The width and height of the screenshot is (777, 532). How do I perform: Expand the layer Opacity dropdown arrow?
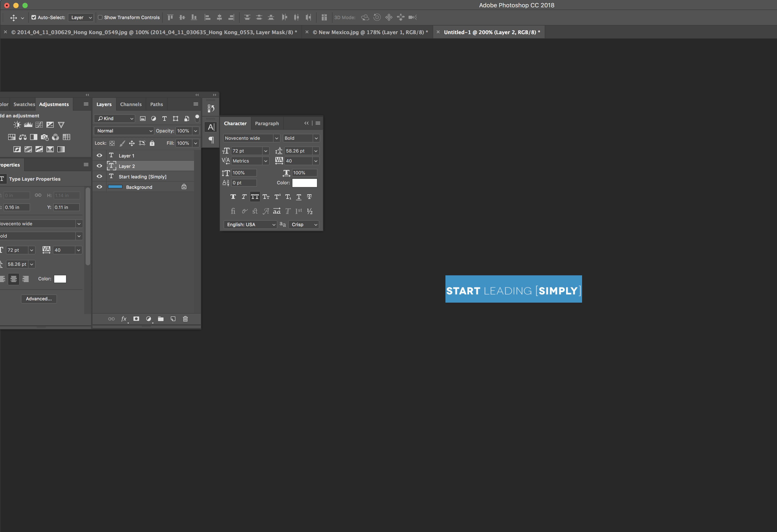coord(196,131)
